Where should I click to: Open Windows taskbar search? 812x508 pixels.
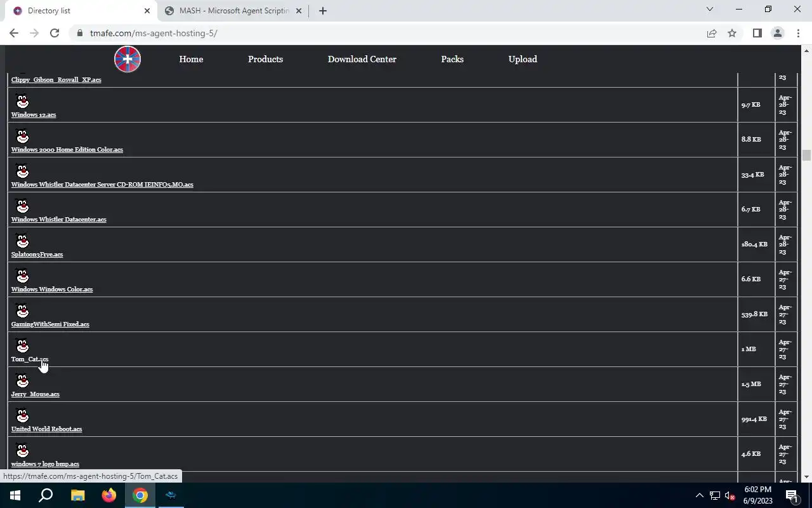point(46,495)
